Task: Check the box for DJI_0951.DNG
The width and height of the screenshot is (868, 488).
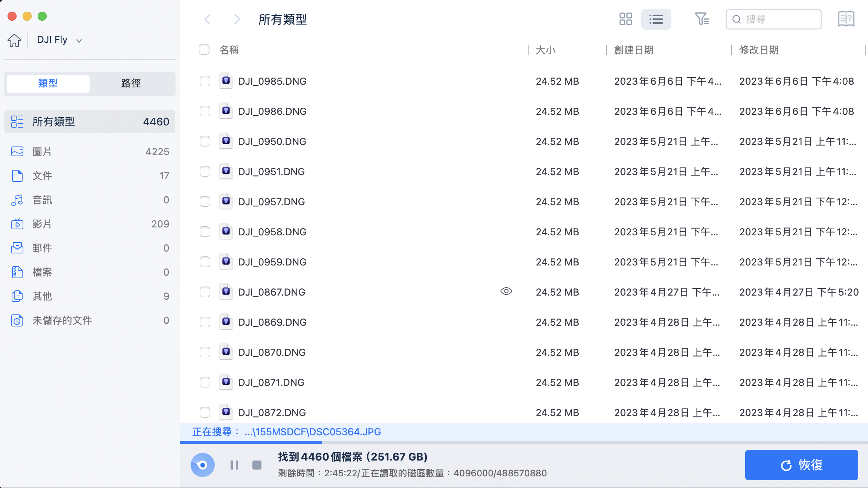Action: tap(205, 171)
